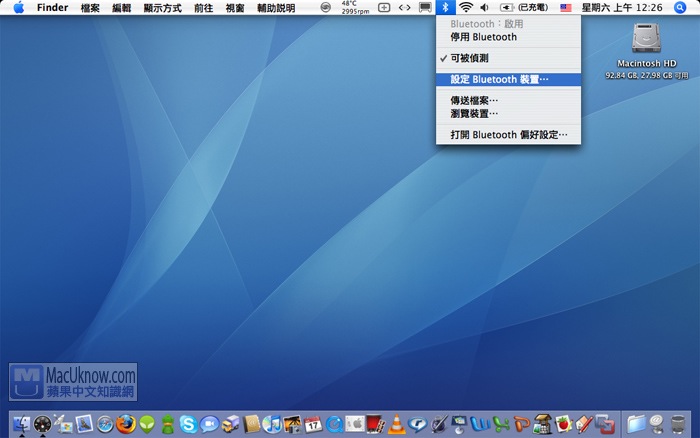Open Macintosh HD drive on desktop
The image size is (700, 438).
pos(646,38)
